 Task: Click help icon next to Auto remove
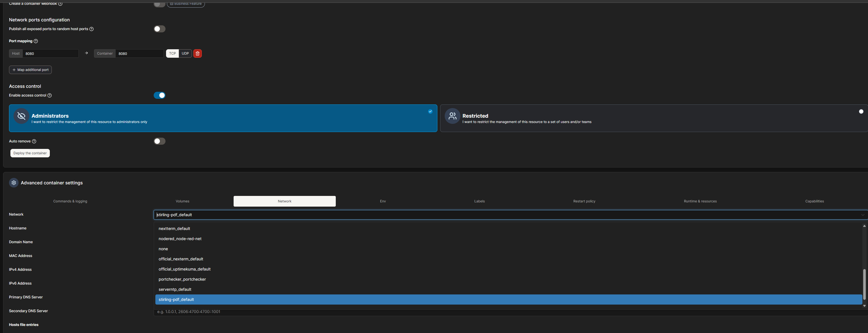(x=34, y=141)
